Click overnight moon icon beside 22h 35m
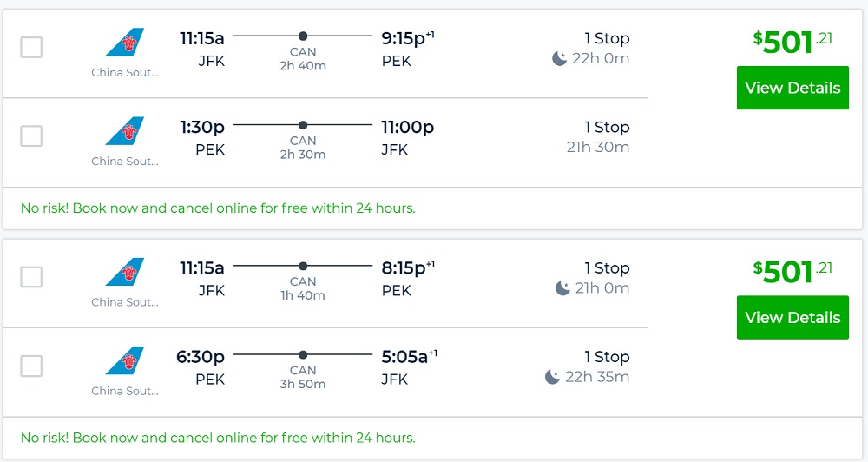The image size is (868, 462). point(552,377)
